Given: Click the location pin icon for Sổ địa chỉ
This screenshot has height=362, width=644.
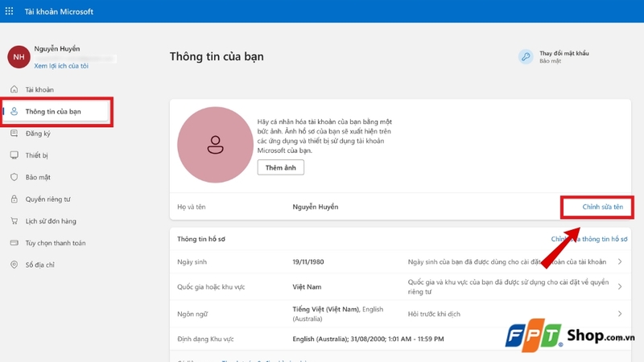Looking at the screenshot, I should coord(14,265).
